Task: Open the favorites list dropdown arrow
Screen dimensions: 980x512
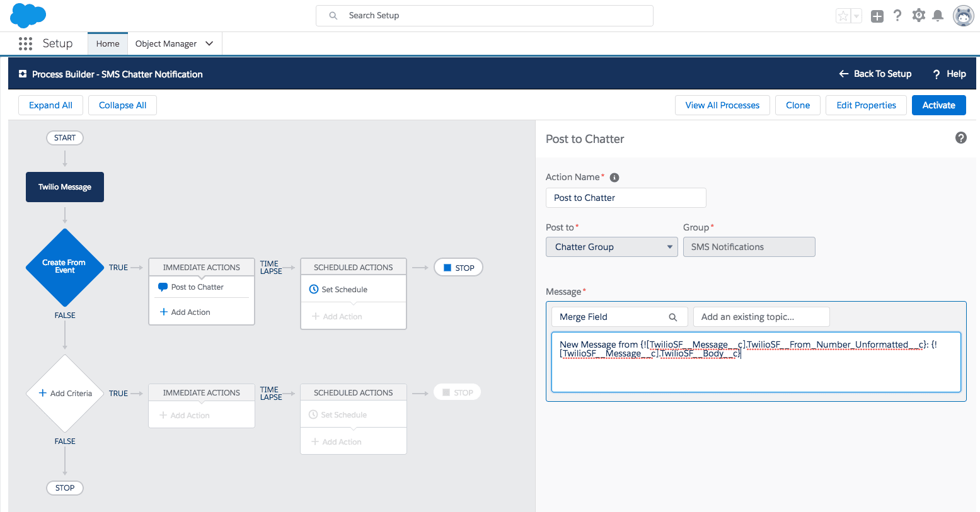Action: (x=855, y=15)
